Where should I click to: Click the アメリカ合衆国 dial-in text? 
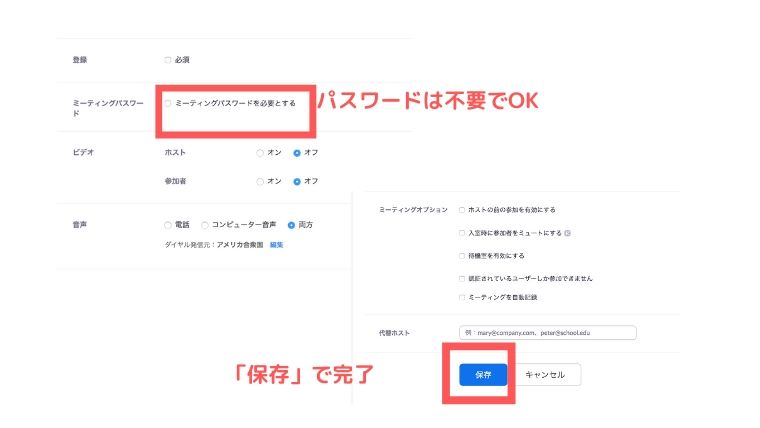point(240,245)
